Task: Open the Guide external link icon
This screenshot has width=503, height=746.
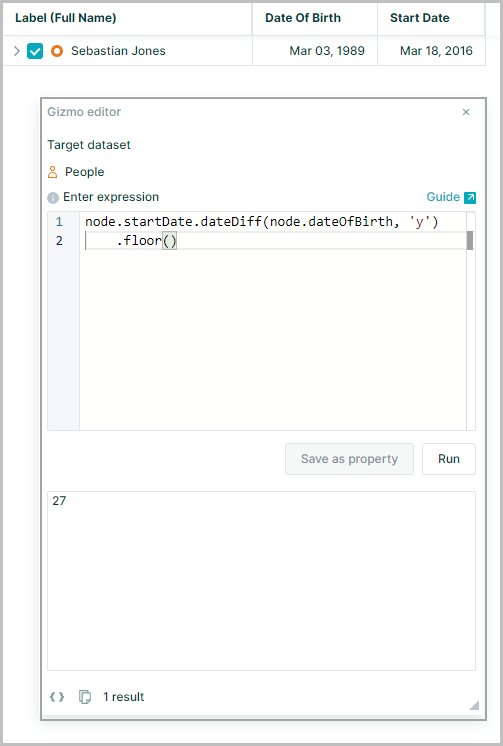Action: (470, 197)
